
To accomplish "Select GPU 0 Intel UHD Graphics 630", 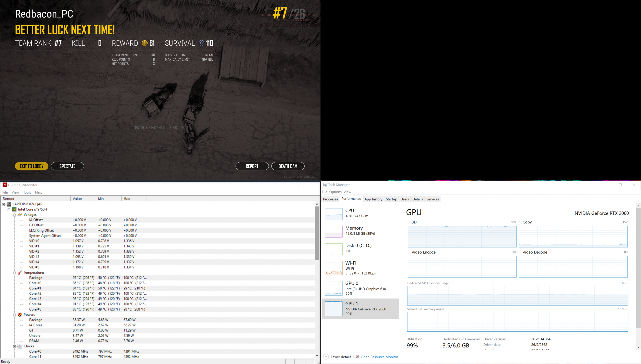I will click(360, 288).
